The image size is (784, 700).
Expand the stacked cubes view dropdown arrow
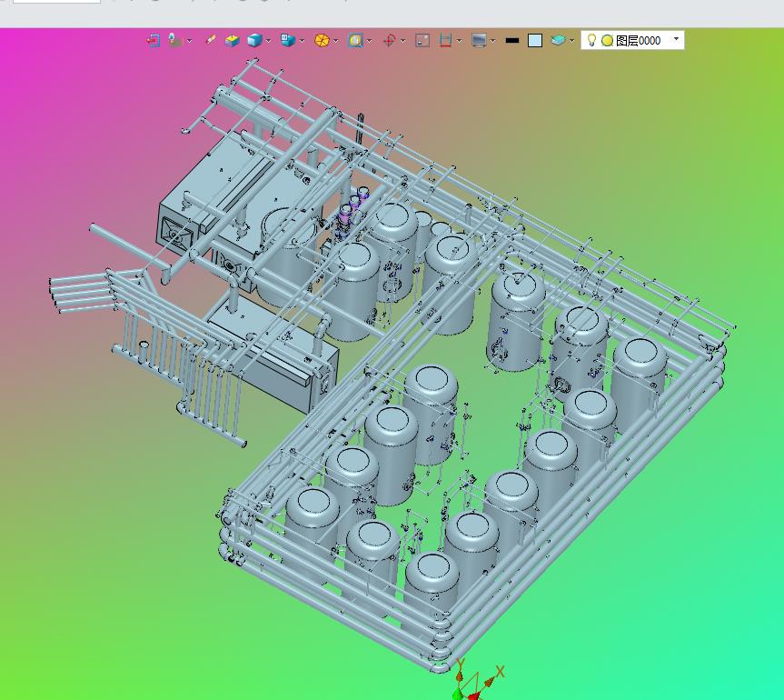pos(302,41)
